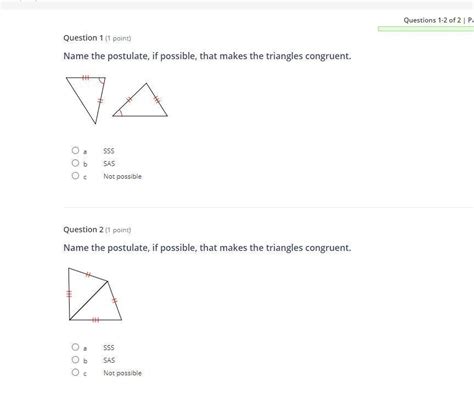Screen dimensions: 474x395
Task: Click 'Not possible' text under Question 2
Action: (122, 373)
